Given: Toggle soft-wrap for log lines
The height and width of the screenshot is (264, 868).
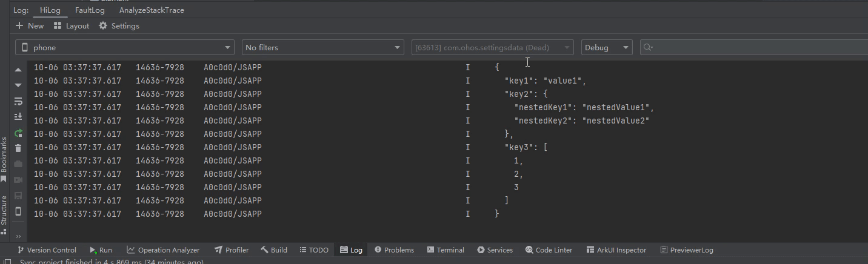Looking at the screenshot, I should point(18,101).
